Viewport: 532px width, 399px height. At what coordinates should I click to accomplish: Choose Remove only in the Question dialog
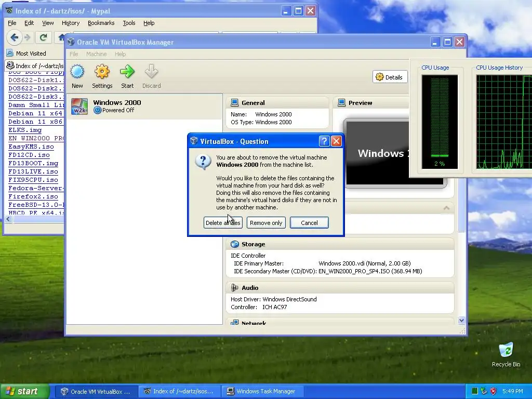266,223
